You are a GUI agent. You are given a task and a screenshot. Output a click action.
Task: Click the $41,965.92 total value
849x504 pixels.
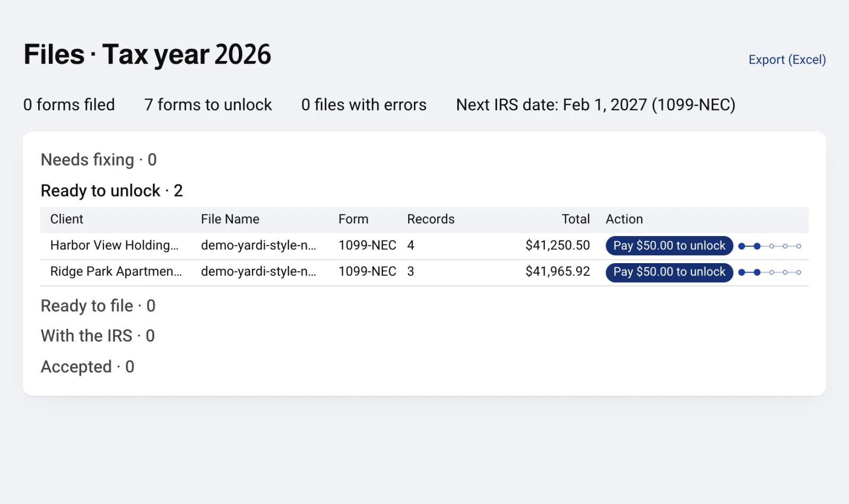click(558, 271)
